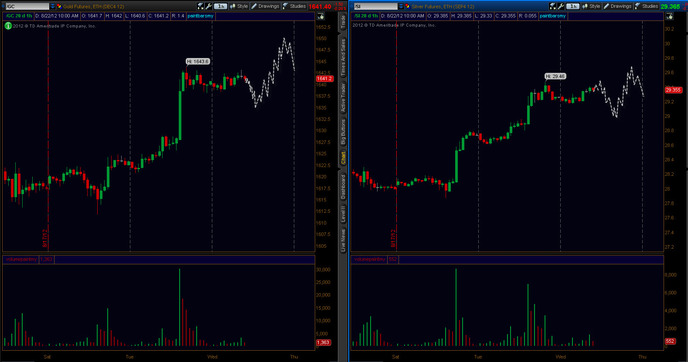Open the Trade side tab
This screenshot has width=688, height=362.
tap(343, 22)
